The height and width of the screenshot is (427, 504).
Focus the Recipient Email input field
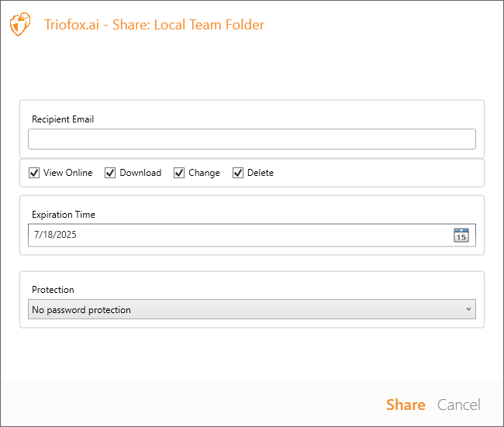click(252, 139)
